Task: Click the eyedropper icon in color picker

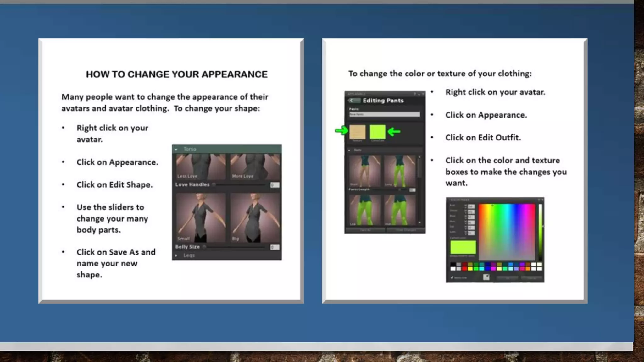Action: click(486, 277)
